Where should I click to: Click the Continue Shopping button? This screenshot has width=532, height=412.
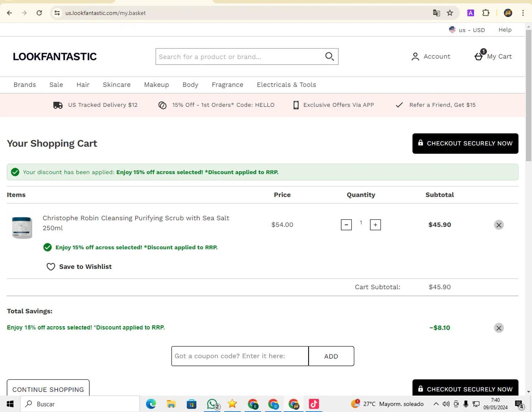click(48, 388)
